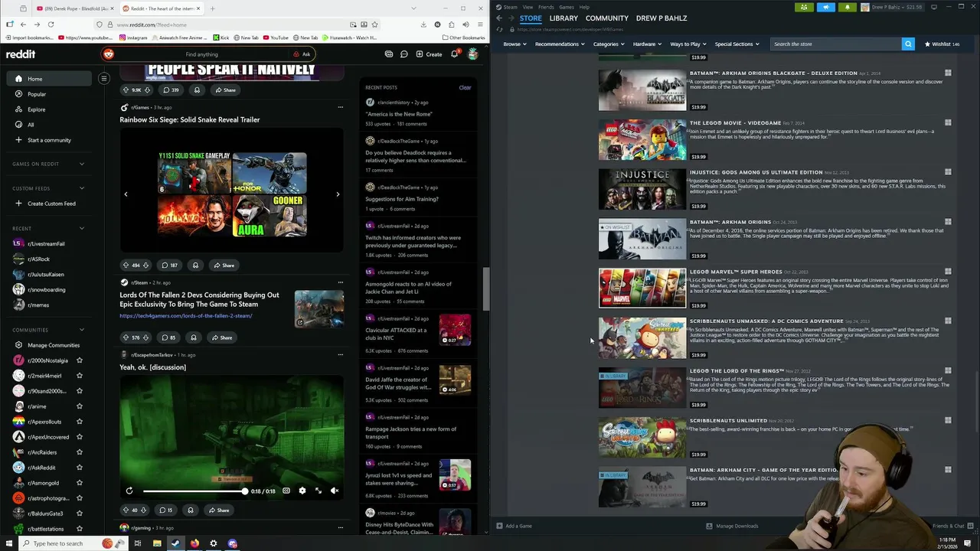Favorite the r/AskReddit community star
Screen dimensions: 980x551
pyautogui.click(x=80, y=468)
